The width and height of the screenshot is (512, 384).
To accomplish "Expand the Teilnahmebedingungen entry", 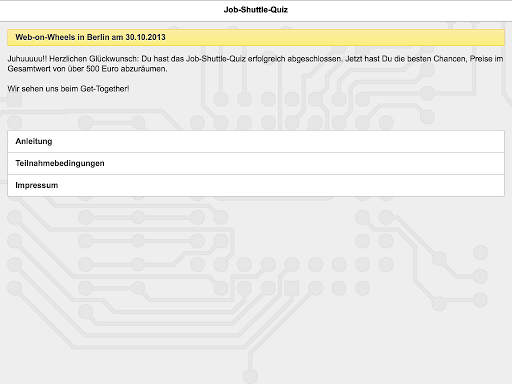I will point(256,163).
